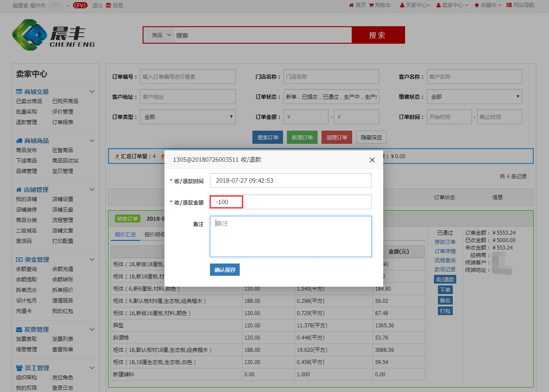Click the 店铺管理 home icon in sidebar
The width and height of the screenshot is (549, 392).
click(x=19, y=190)
